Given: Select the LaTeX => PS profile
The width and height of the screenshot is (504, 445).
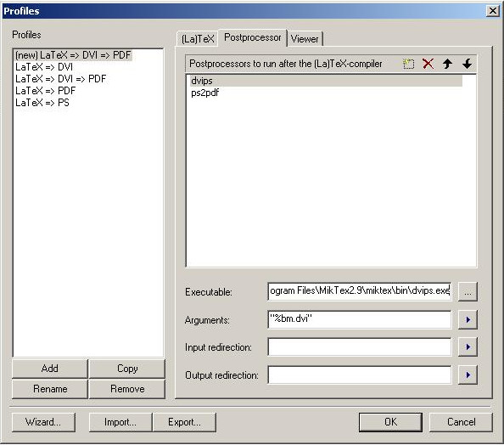Looking at the screenshot, I should (x=42, y=103).
